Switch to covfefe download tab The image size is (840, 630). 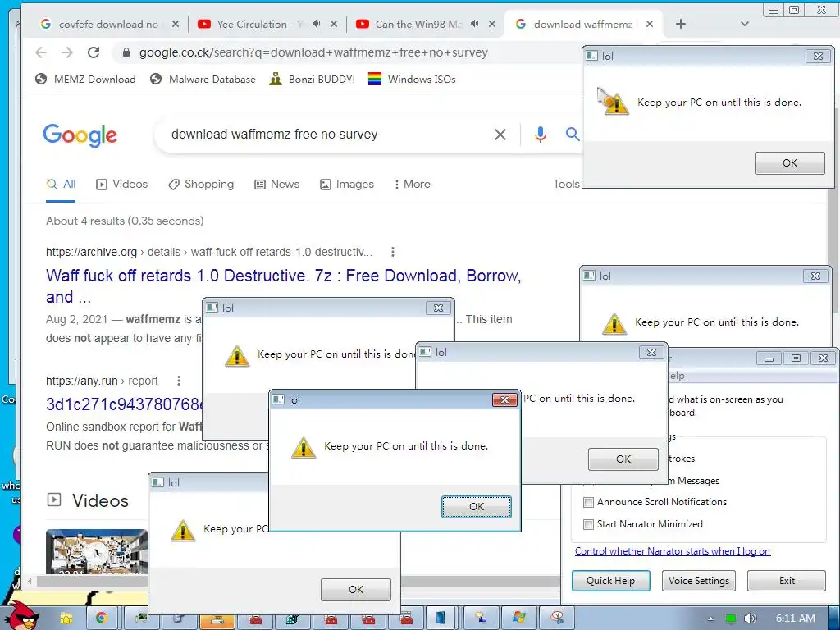tap(107, 24)
